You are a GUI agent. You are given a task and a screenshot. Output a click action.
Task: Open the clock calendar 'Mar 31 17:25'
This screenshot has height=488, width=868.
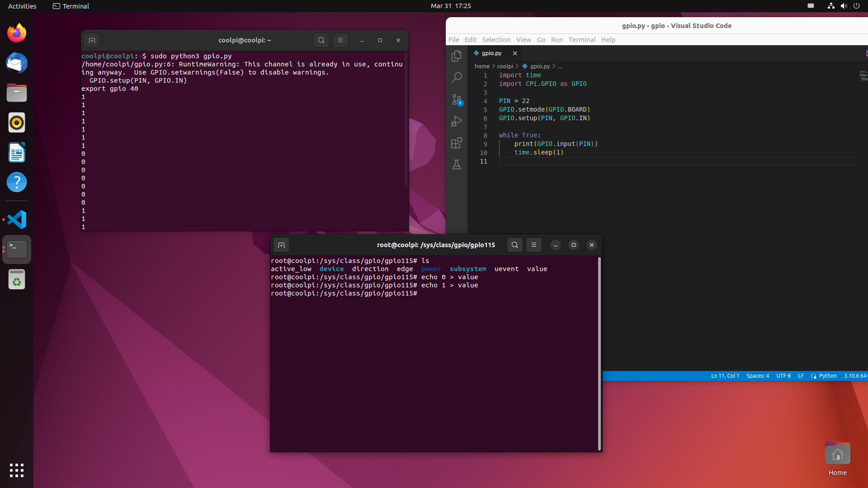click(451, 6)
